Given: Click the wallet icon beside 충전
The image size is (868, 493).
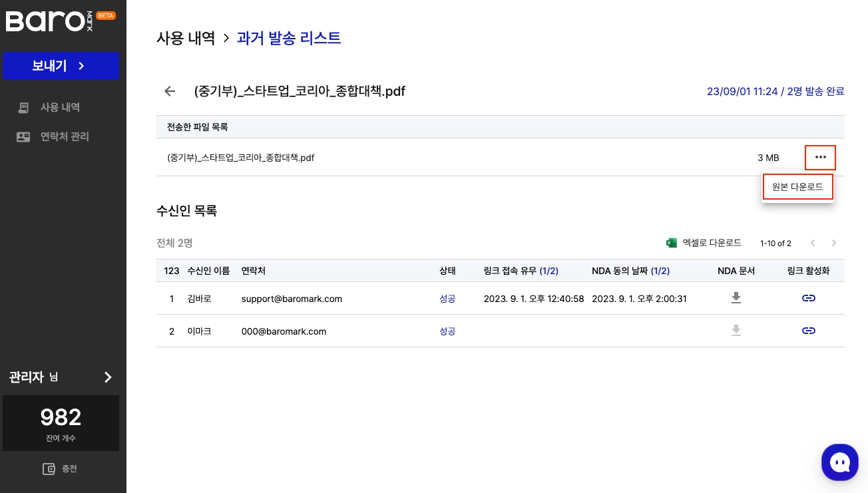Looking at the screenshot, I should 49,469.
